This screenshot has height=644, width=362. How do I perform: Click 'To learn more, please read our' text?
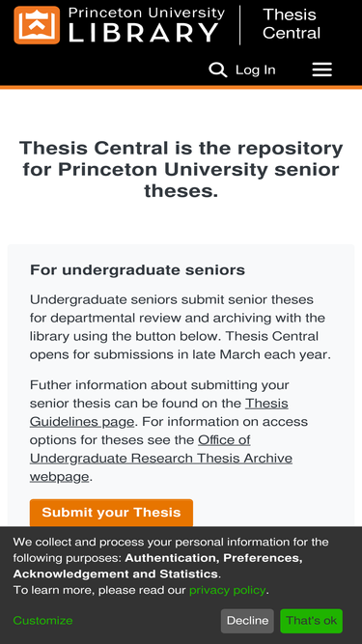(x=99, y=590)
